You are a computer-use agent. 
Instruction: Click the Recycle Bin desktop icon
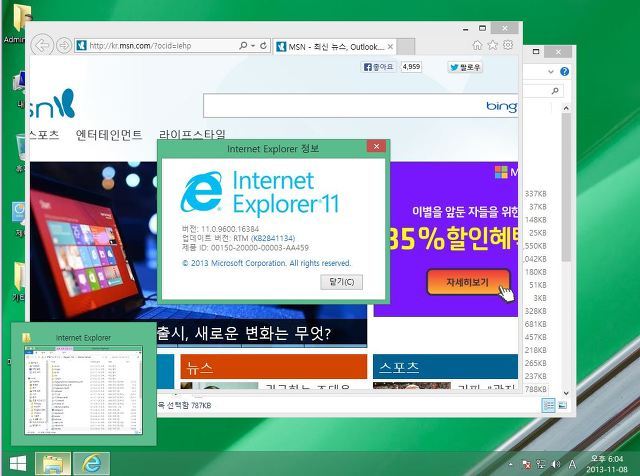click(x=20, y=151)
